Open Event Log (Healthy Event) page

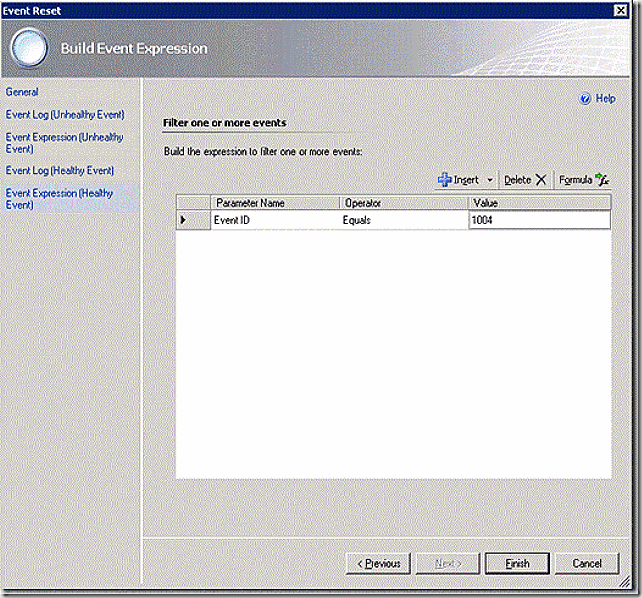click(60, 170)
